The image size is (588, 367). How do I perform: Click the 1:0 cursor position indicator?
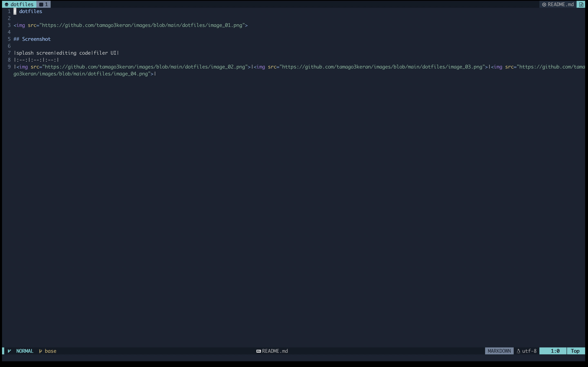tap(555, 351)
